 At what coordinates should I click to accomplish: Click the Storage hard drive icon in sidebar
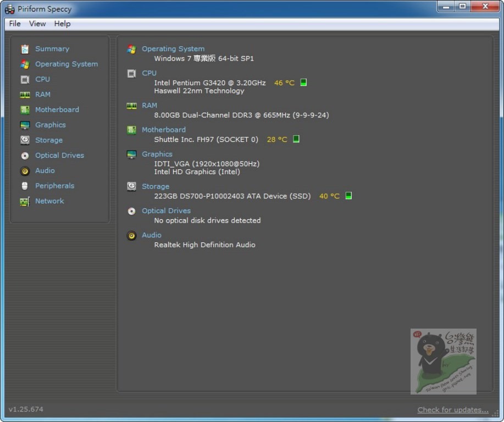[25, 140]
